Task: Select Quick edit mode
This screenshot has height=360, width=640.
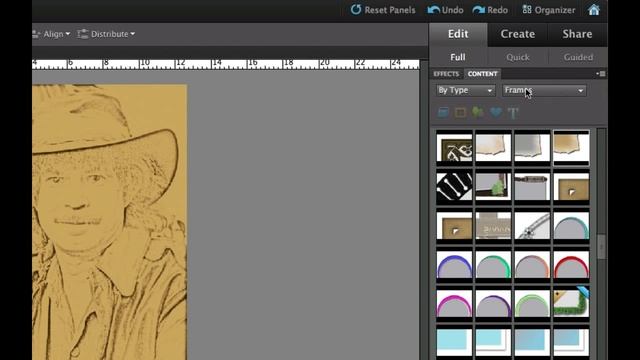Action: coord(518,57)
